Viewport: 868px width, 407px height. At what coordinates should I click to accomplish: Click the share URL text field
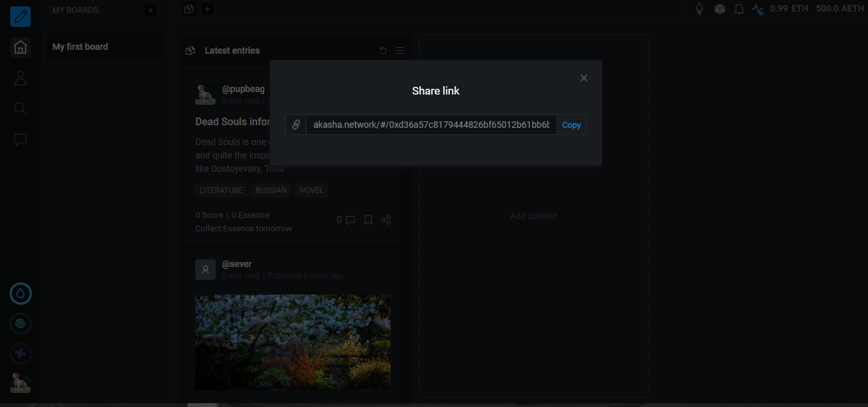coord(431,125)
